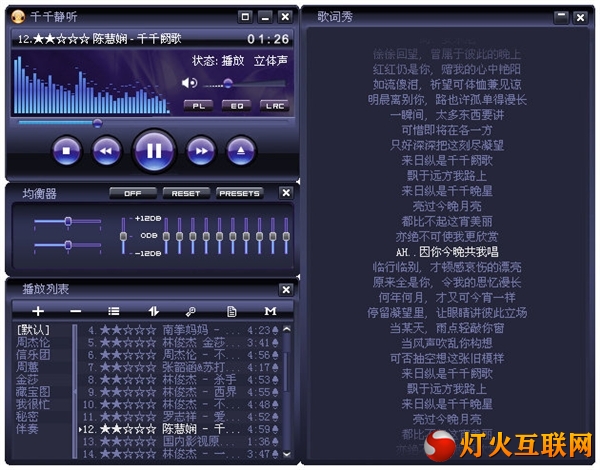Image resolution: width=600 pixels, height=470 pixels.
Task: Skip to the next track
Action: [201, 151]
